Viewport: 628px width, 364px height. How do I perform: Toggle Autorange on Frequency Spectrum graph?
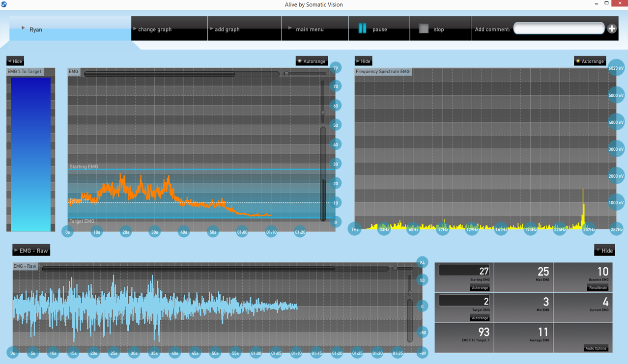590,61
